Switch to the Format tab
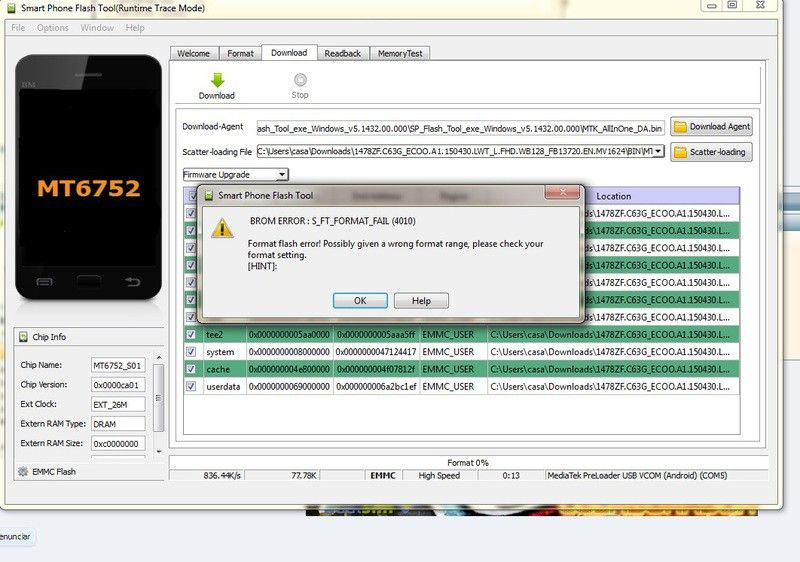This screenshot has height=562, width=800. pos(240,54)
